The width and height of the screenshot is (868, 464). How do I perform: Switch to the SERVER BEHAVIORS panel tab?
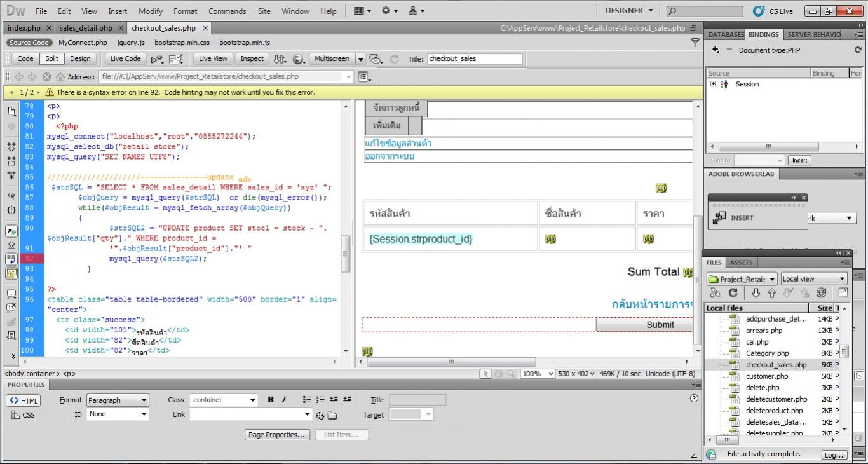coord(813,34)
